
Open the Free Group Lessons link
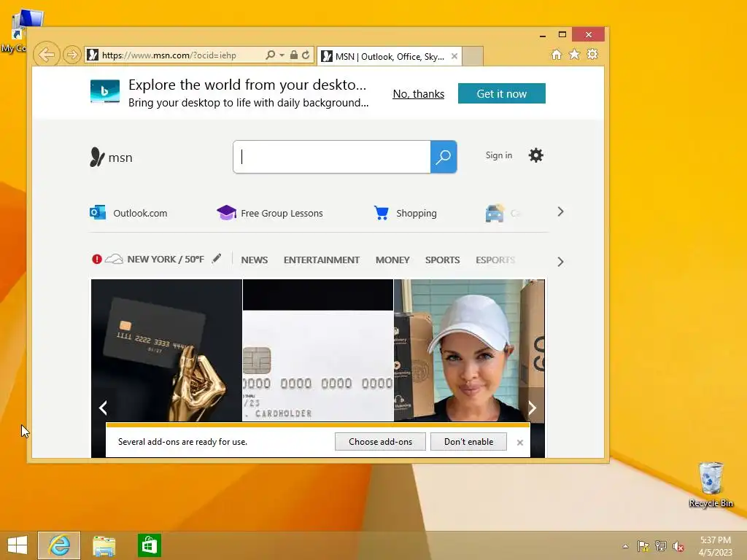270,213
